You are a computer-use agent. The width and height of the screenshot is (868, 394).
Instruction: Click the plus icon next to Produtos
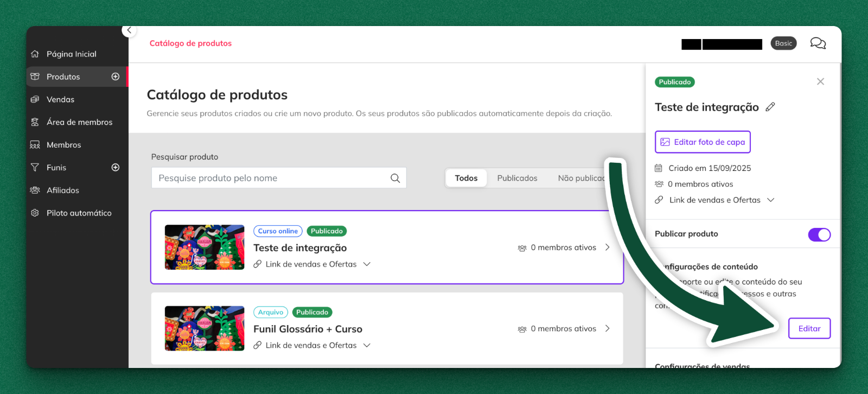[x=116, y=77]
